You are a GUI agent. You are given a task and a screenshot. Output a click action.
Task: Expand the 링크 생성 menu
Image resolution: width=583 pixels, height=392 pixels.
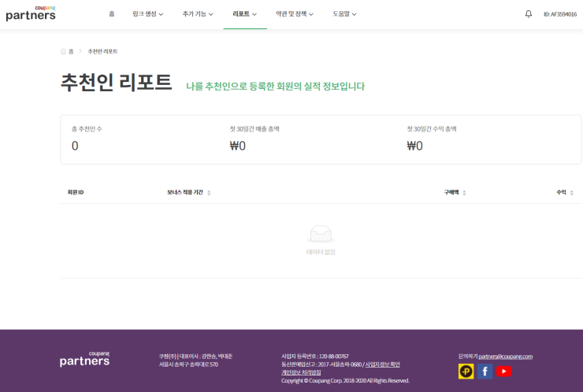pyautogui.click(x=147, y=14)
